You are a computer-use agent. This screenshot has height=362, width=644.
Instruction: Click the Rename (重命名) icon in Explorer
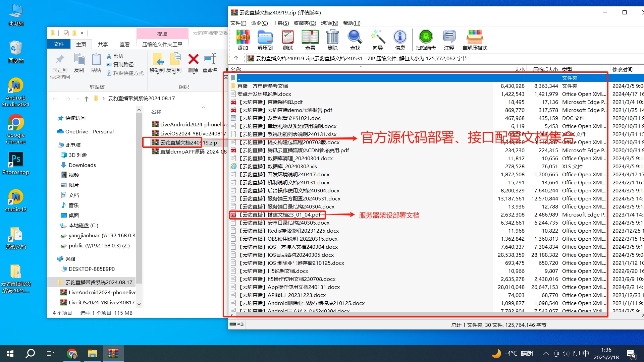[x=210, y=63]
